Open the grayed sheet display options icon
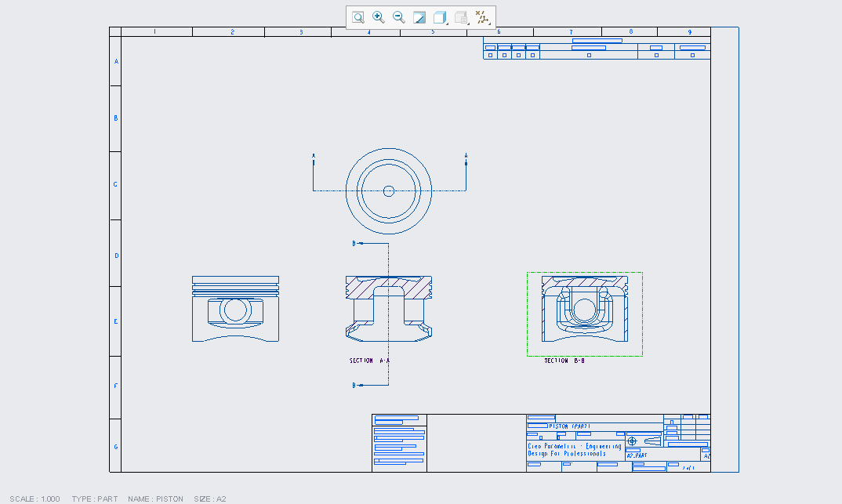This screenshot has height=504, width=842. pyautogui.click(x=462, y=17)
